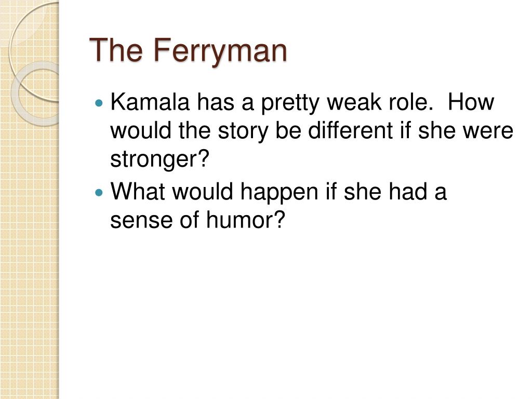Click the word different
This screenshot has height=399, width=532.
click(350, 130)
